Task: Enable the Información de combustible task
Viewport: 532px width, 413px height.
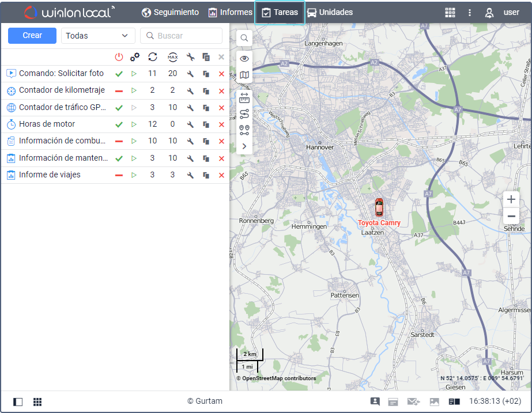Action: [x=119, y=141]
